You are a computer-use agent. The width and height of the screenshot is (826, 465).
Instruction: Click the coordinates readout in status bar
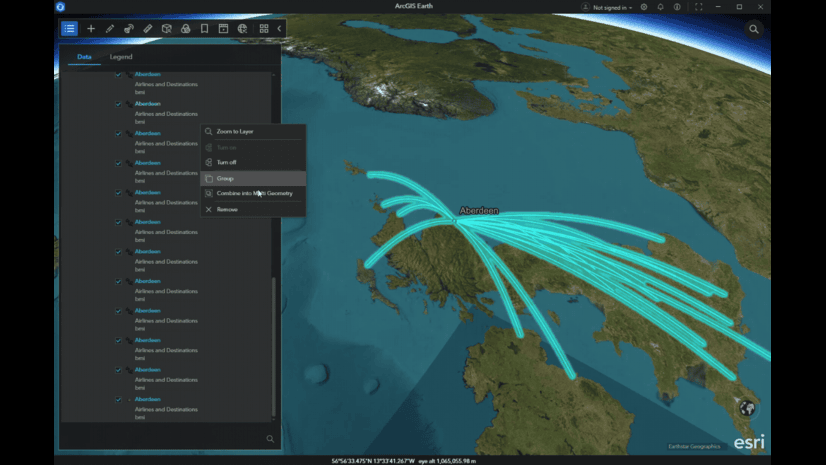[x=373, y=461]
